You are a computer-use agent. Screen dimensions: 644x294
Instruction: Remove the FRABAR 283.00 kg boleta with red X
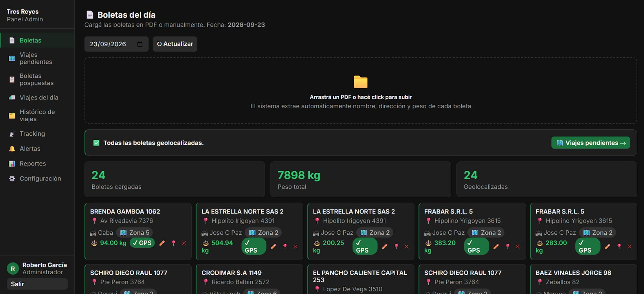coord(630,246)
